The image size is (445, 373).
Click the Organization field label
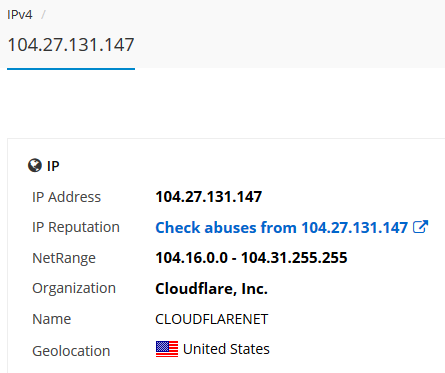pyautogui.click(x=74, y=288)
